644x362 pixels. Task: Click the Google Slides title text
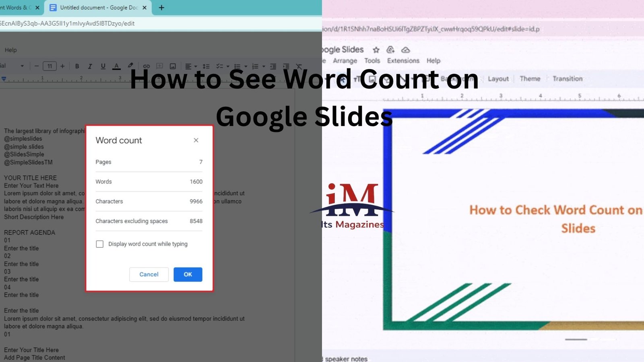tap(343, 49)
